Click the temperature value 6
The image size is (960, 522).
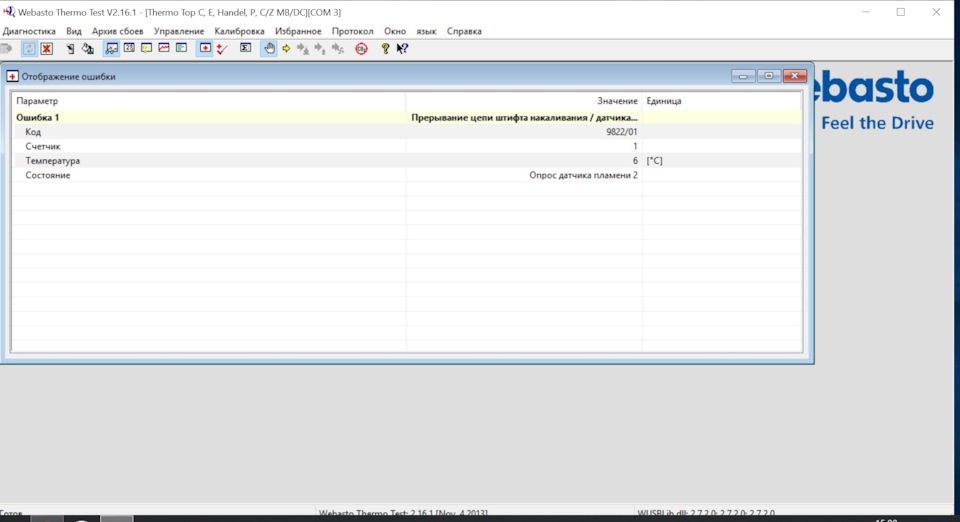635,160
